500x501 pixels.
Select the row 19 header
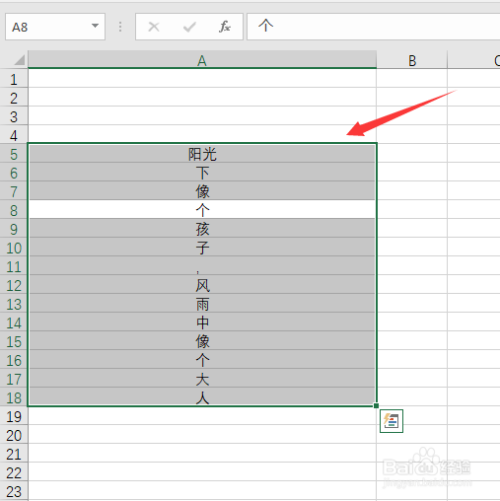(14, 416)
